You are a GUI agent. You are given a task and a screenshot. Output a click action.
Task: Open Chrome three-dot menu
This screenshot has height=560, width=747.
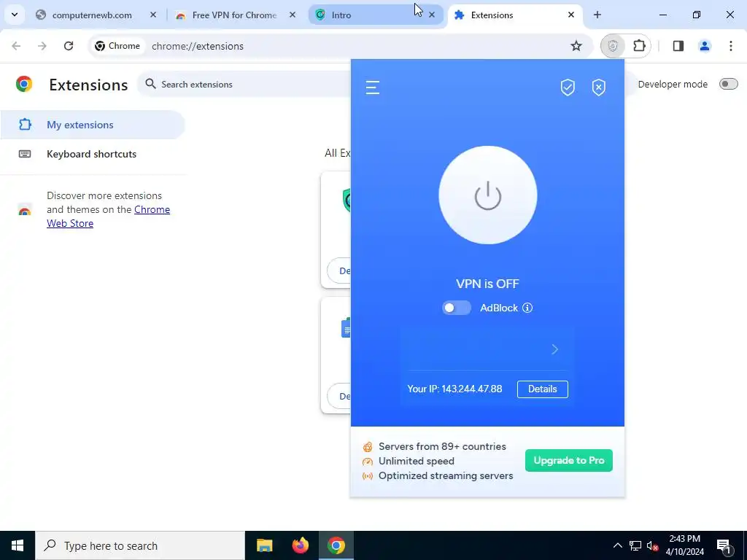pyautogui.click(x=730, y=46)
